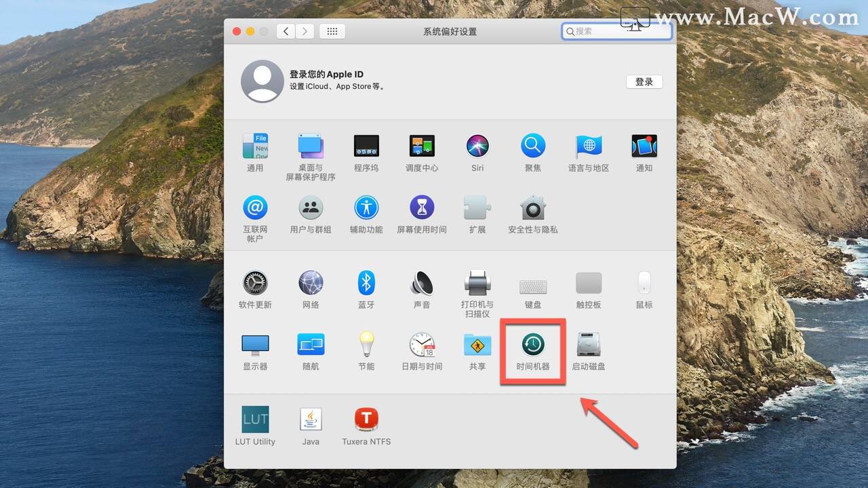868x488 pixels.
Task: Click the Apple ID avatar picture
Action: [262, 81]
